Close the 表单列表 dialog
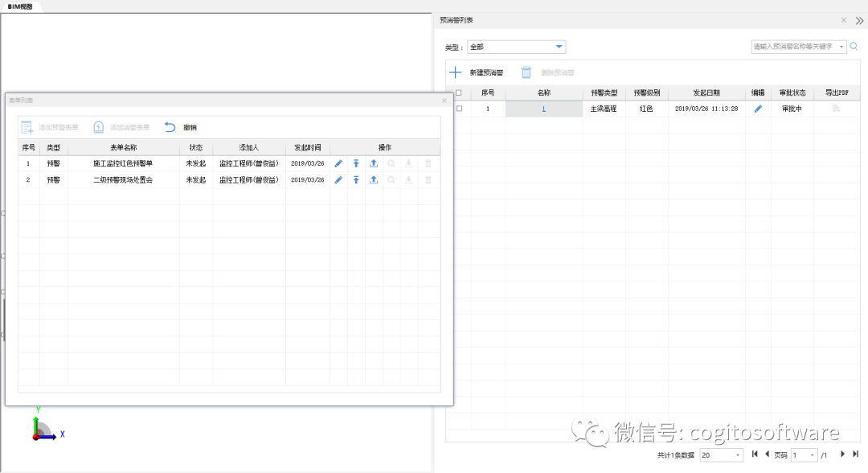This screenshot has width=868, height=473. click(444, 101)
